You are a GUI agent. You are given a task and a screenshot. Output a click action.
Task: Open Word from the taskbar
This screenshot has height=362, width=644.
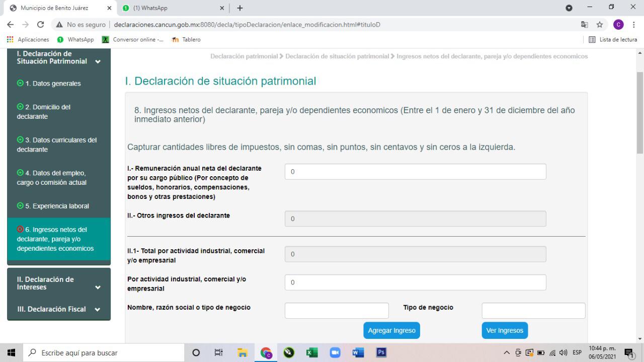tap(358, 352)
